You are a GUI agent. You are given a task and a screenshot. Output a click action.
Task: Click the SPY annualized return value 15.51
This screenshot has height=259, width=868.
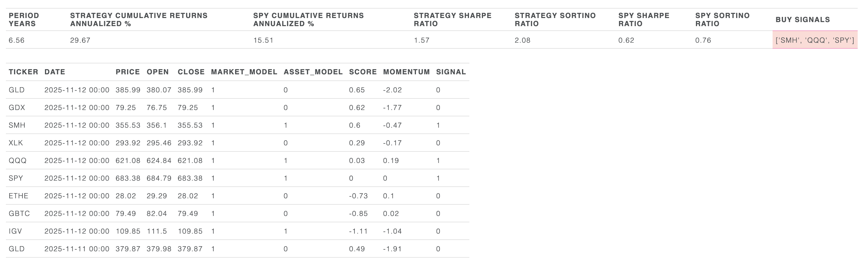point(263,40)
